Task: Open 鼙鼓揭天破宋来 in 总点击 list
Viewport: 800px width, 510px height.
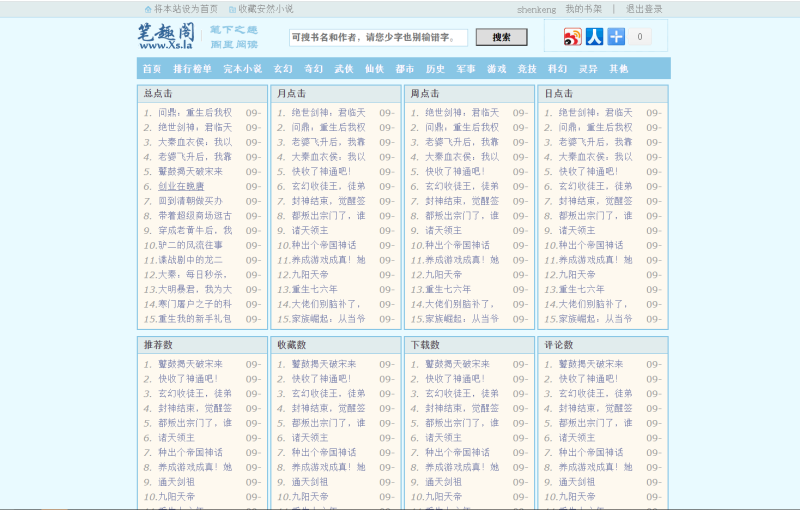Action: [x=190, y=172]
